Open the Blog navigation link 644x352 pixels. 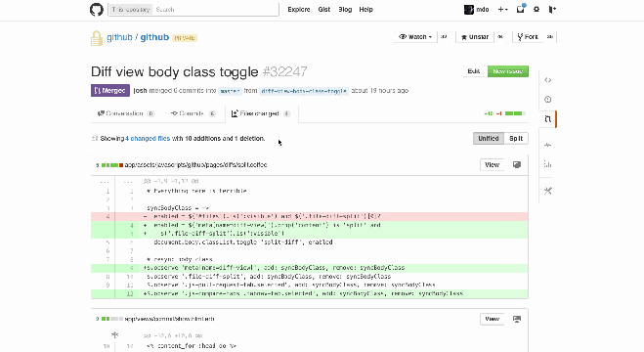pos(345,10)
